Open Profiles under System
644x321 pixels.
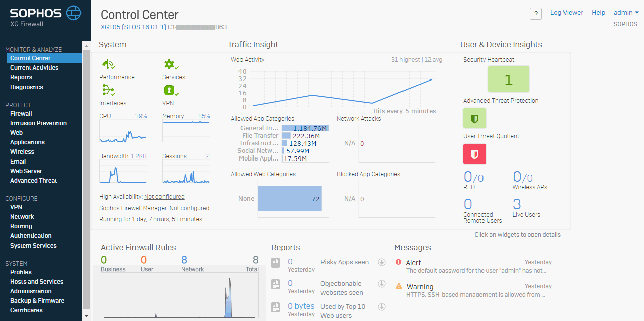(21, 272)
